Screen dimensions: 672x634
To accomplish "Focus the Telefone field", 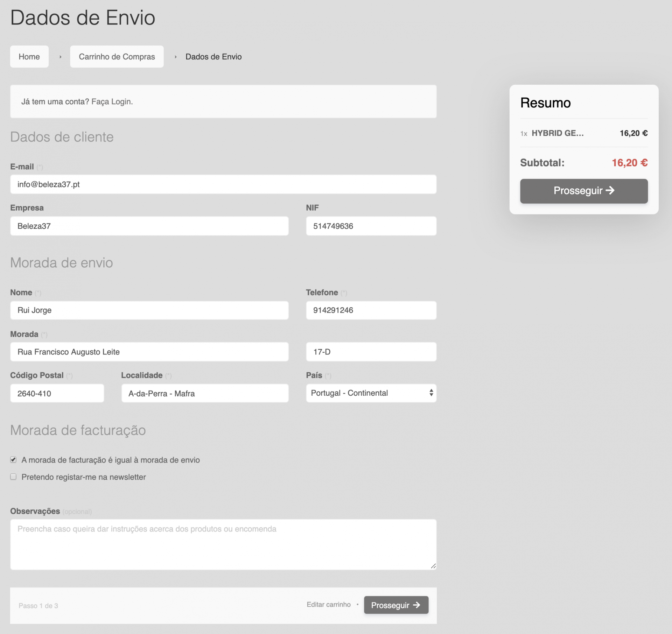I will 371,310.
